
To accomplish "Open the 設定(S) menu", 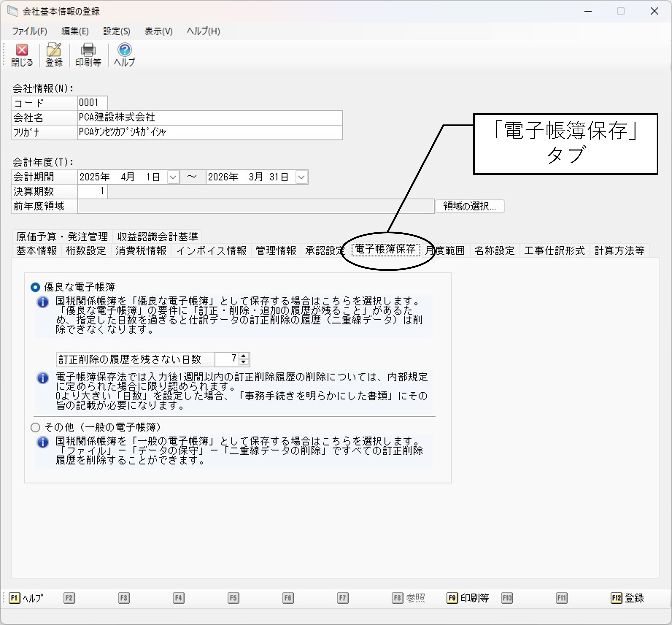I will click(x=117, y=31).
